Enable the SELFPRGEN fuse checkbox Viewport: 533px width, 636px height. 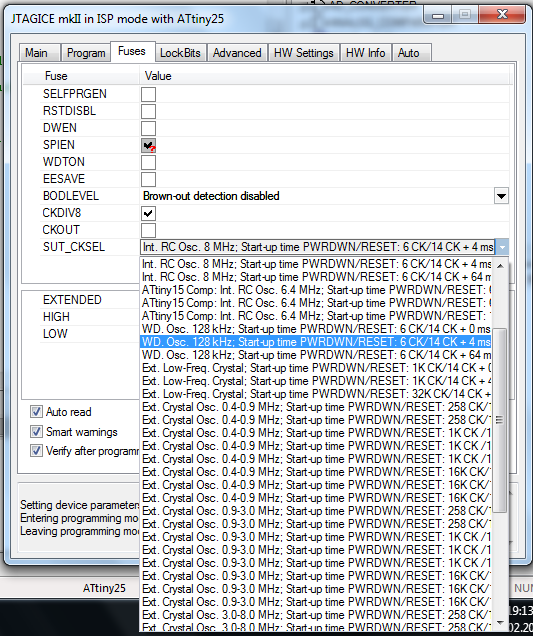[148, 94]
